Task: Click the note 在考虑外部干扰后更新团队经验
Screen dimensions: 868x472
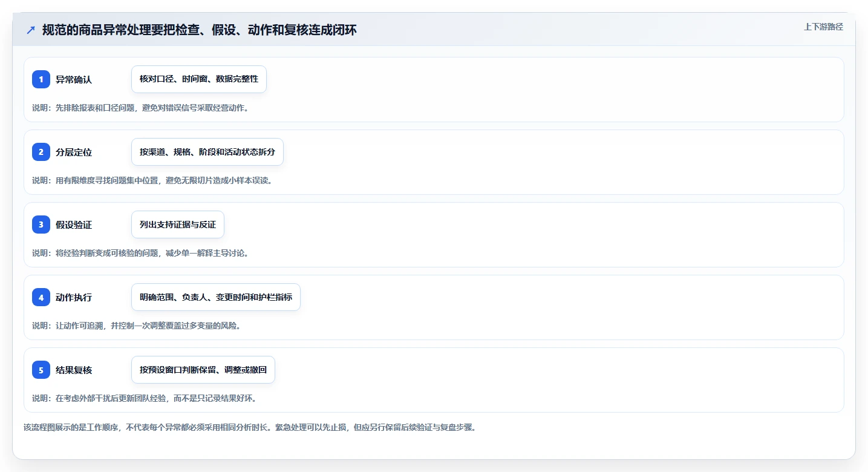Action: click(x=144, y=398)
